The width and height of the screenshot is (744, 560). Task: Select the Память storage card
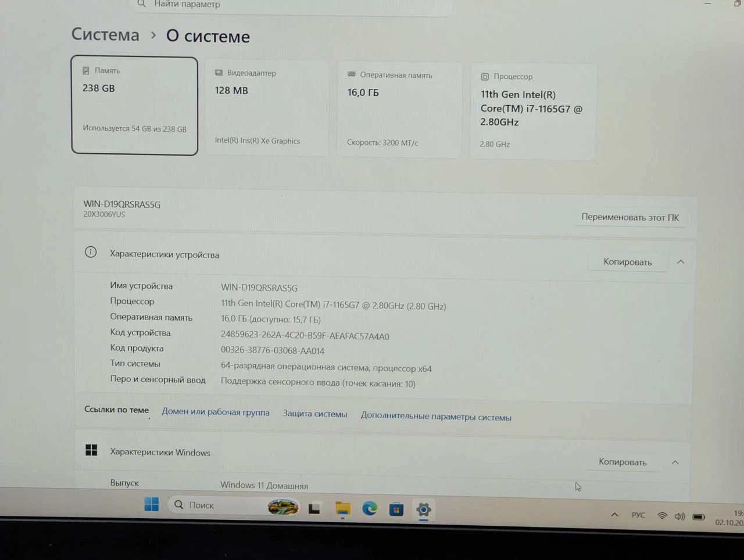[134, 106]
